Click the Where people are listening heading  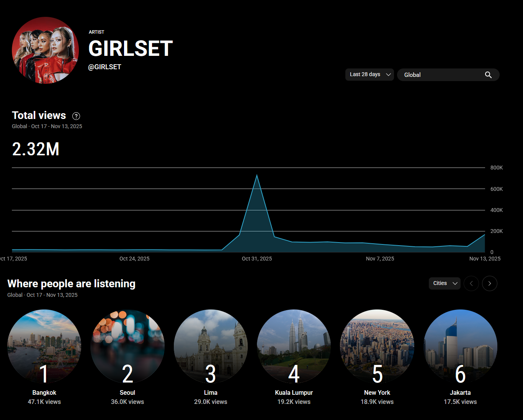click(71, 284)
